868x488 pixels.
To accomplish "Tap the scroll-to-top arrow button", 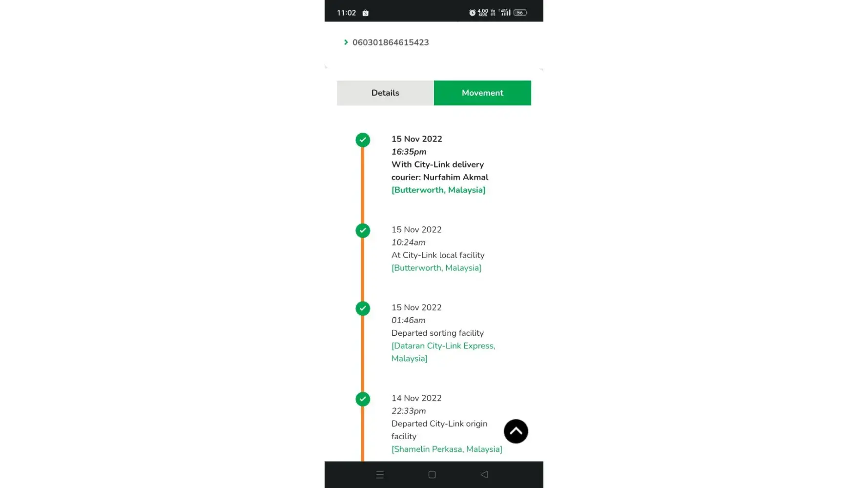I will click(x=516, y=431).
